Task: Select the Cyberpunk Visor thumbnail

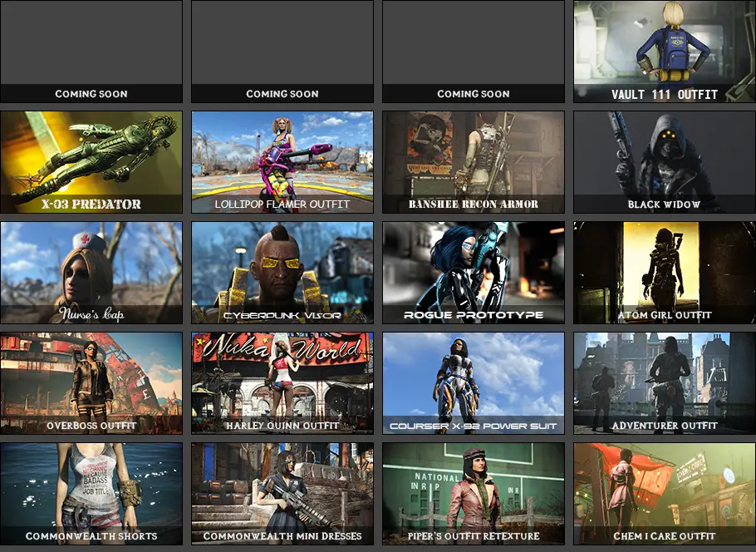Action: [x=282, y=273]
